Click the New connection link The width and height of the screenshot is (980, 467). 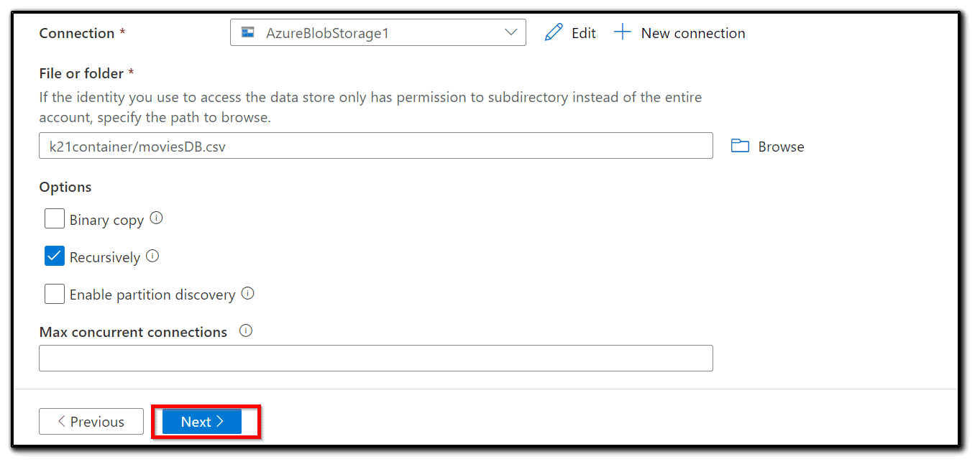[x=692, y=32]
